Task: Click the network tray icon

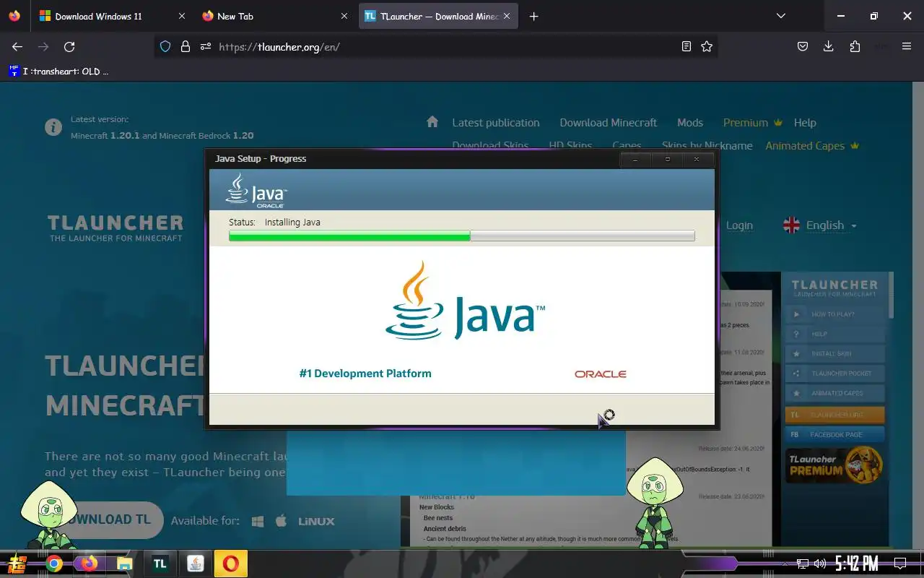Action: pos(803,564)
